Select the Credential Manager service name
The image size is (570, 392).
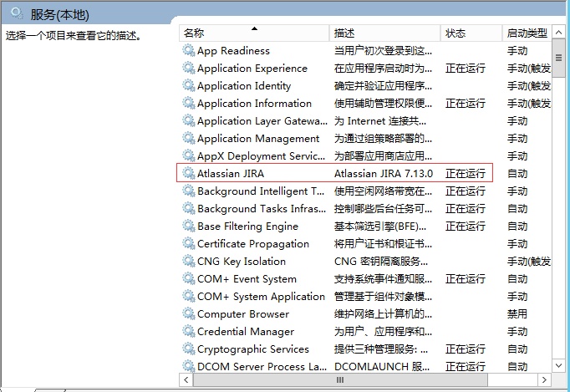246,332
